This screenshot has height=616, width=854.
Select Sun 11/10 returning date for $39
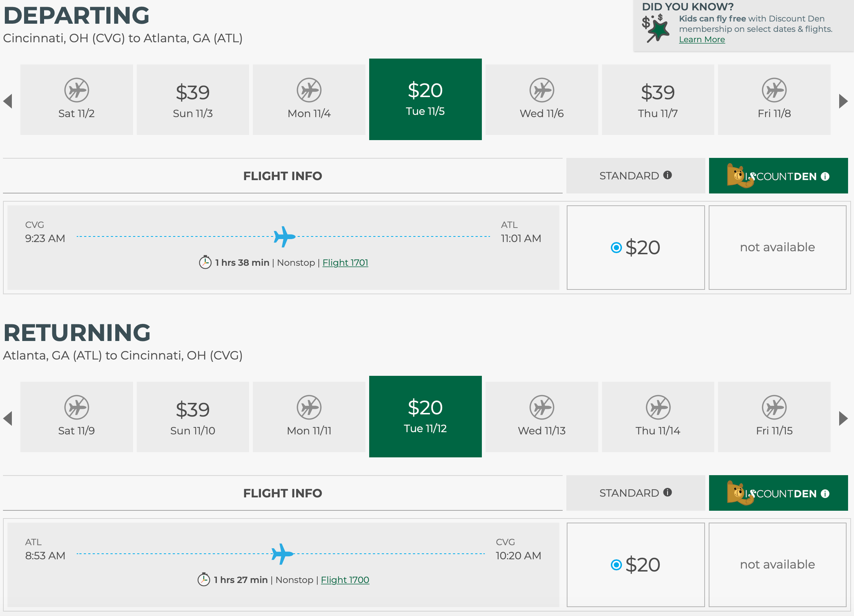click(x=192, y=417)
